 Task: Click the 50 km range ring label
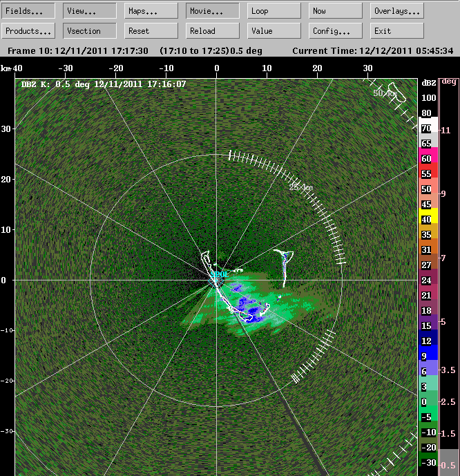coord(385,93)
